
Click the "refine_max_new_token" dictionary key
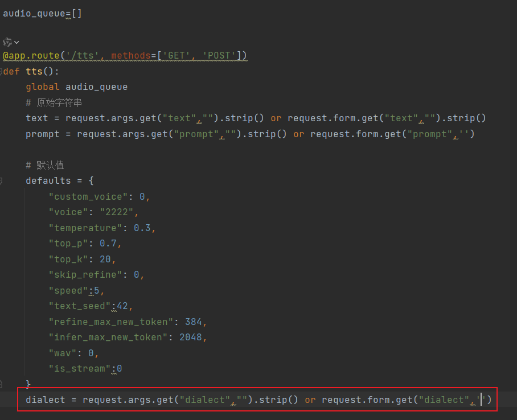point(111,322)
